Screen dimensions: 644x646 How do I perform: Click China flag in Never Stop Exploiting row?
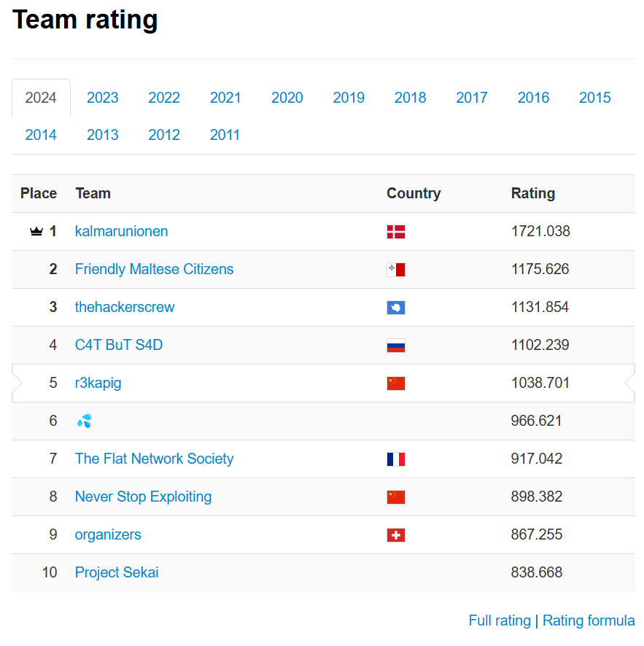(x=395, y=497)
